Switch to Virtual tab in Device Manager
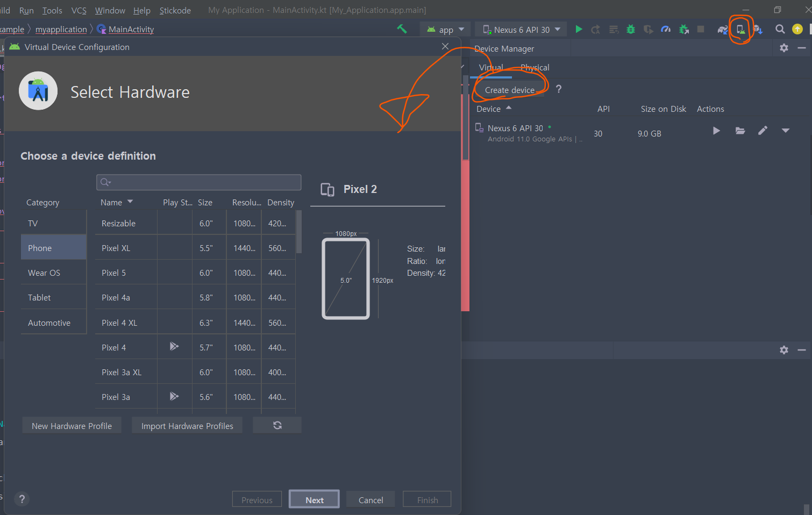The height and width of the screenshot is (515, 812). (491, 68)
